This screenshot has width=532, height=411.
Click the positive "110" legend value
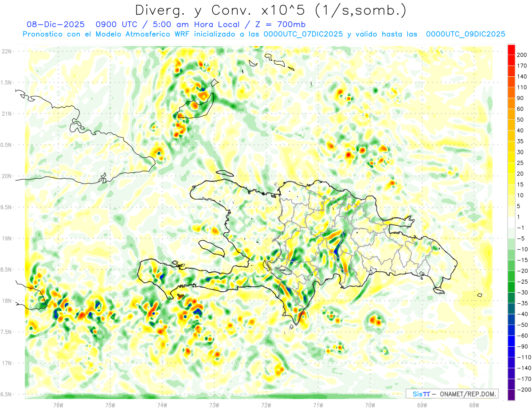523,87
